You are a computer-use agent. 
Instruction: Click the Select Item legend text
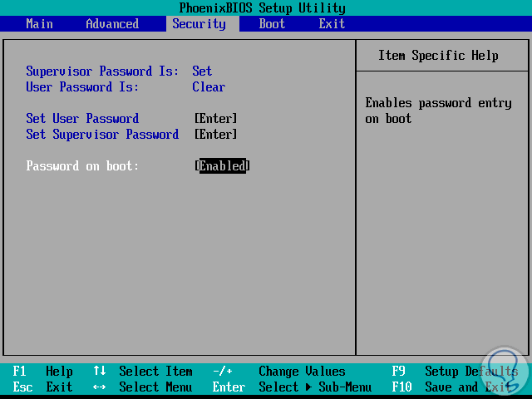click(x=155, y=372)
